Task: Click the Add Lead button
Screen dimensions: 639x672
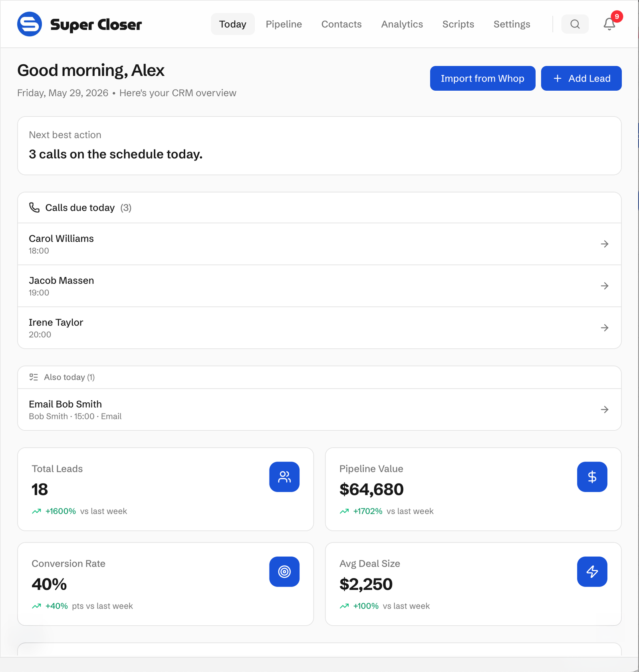Action: [581, 78]
